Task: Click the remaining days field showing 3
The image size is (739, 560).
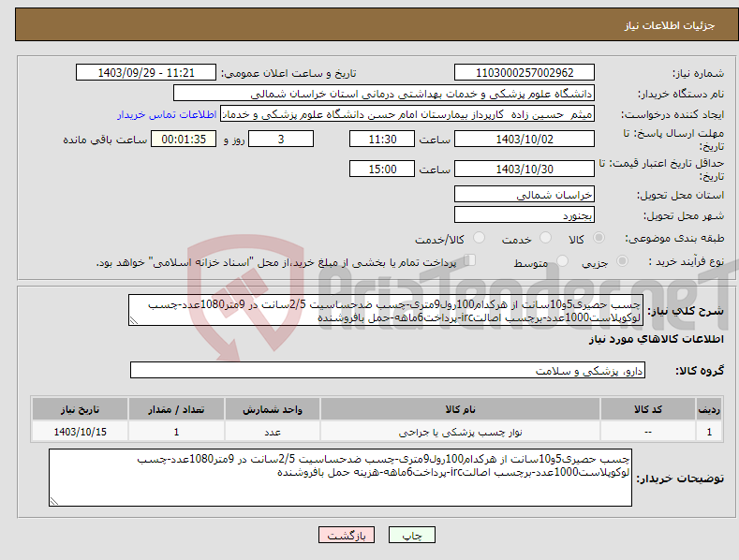Action: click(x=281, y=139)
